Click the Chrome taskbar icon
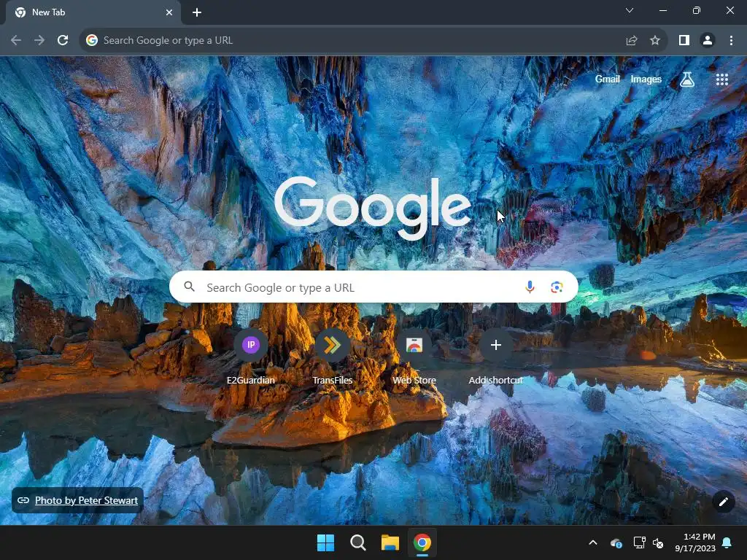The height and width of the screenshot is (560, 747). point(422,542)
